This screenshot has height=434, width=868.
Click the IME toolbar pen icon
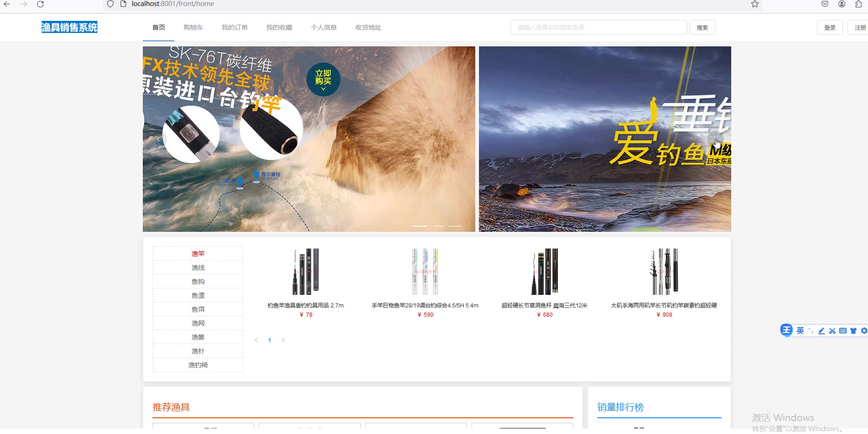pyautogui.click(x=822, y=331)
